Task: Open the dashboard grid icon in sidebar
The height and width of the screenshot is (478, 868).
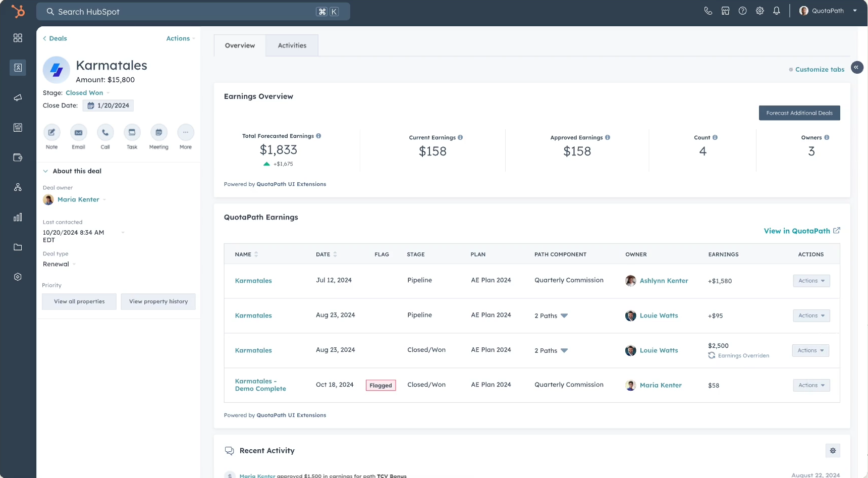Action: pos(18,38)
